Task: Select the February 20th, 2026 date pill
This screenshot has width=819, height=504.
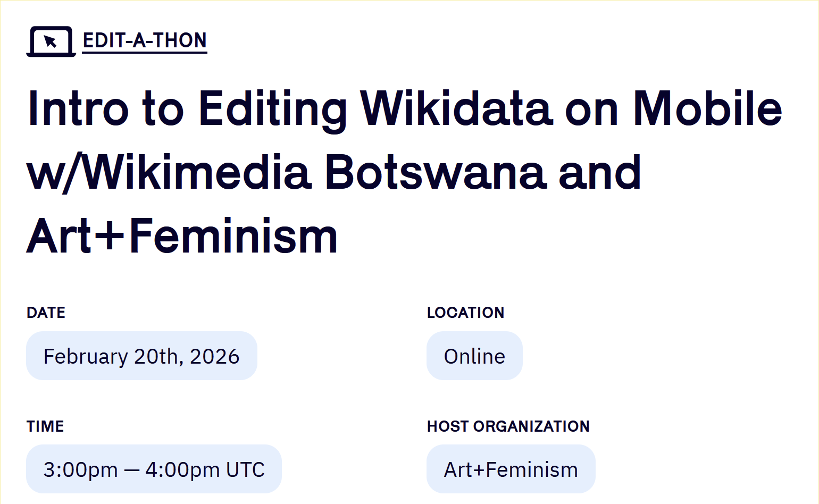Action: click(141, 356)
